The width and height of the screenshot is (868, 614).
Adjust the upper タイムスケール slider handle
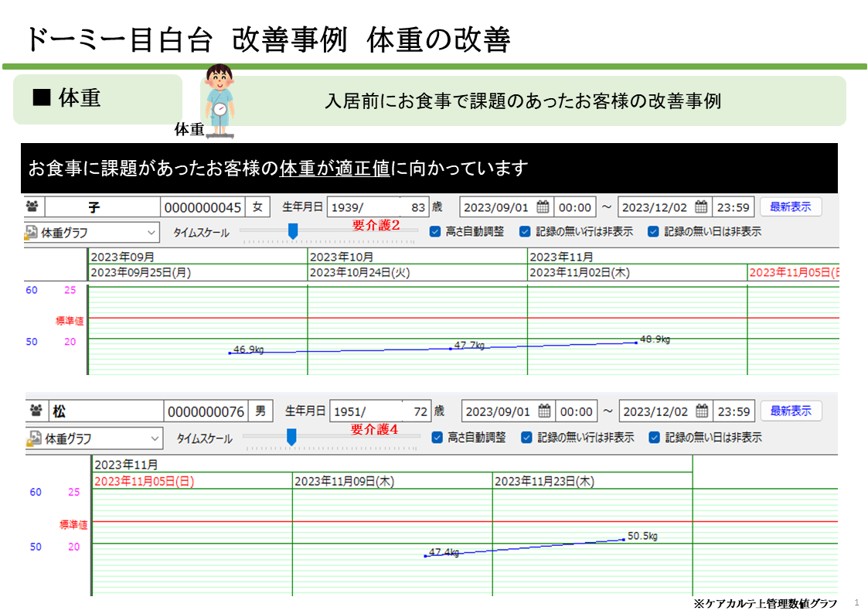pos(293,231)
